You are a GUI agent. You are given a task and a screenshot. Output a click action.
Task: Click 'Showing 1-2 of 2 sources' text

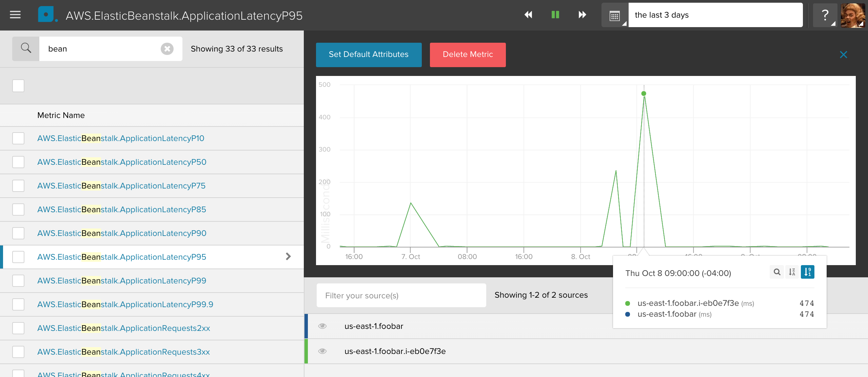pyautogui.click(x=541, y=295)
